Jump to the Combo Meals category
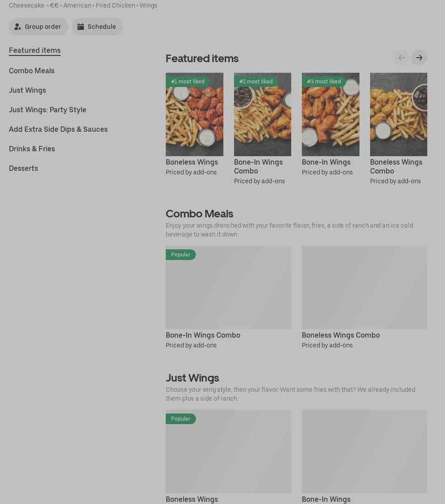The image size is (445, 504). (x=31, y=71)
